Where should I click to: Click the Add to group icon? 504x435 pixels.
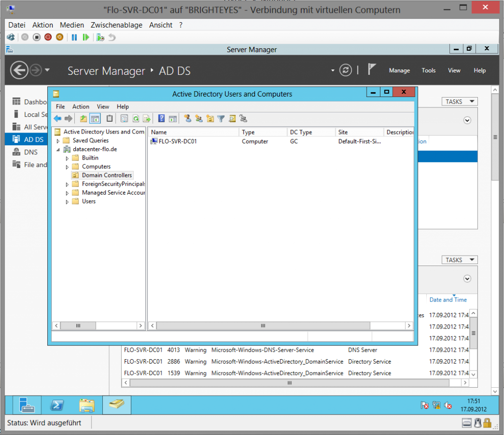243,119
